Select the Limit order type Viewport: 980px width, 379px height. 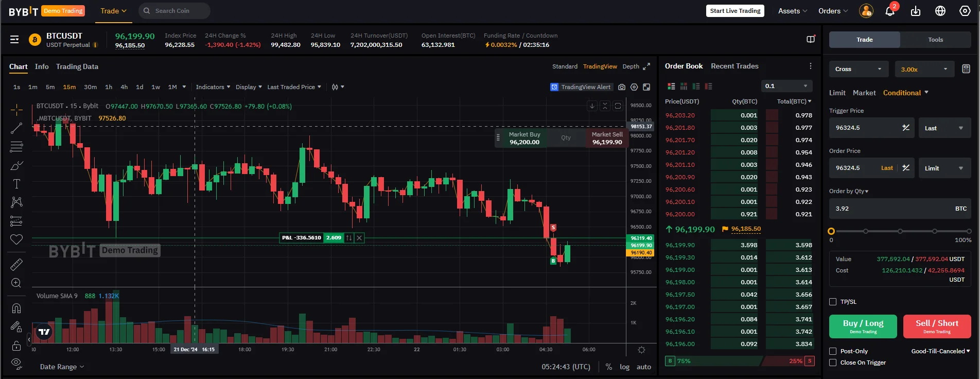click(837, 93)
